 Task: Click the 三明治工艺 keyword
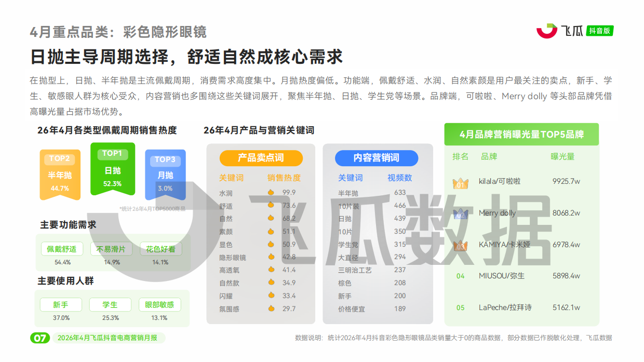pos(355,270)
